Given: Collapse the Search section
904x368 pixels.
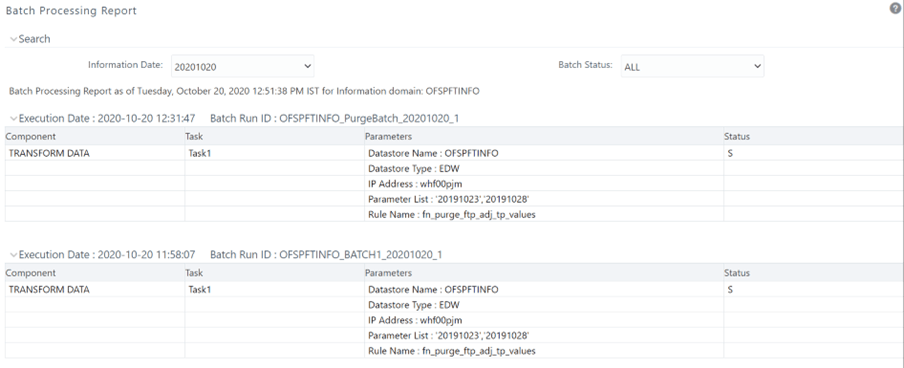Looking at the screenshot, I should pyautogui.click(x=14, y=39).
